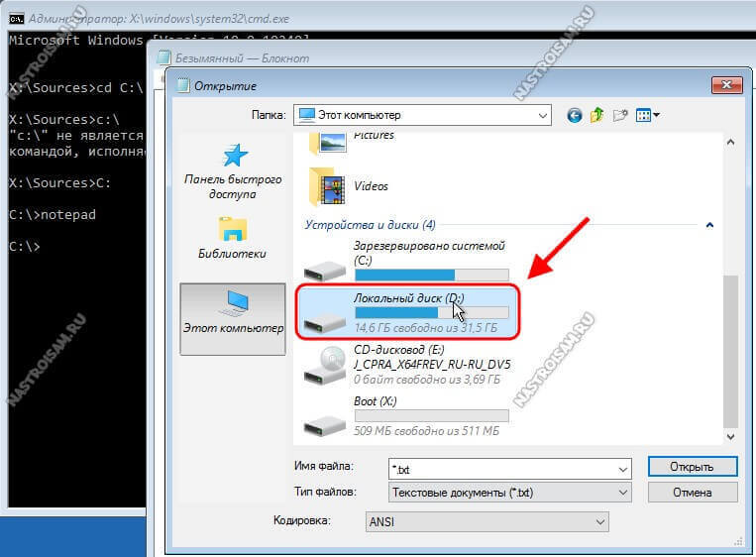Select Local Disk (D:)
Viewport: 756px width, 557px height.
[x=407, y=312]
